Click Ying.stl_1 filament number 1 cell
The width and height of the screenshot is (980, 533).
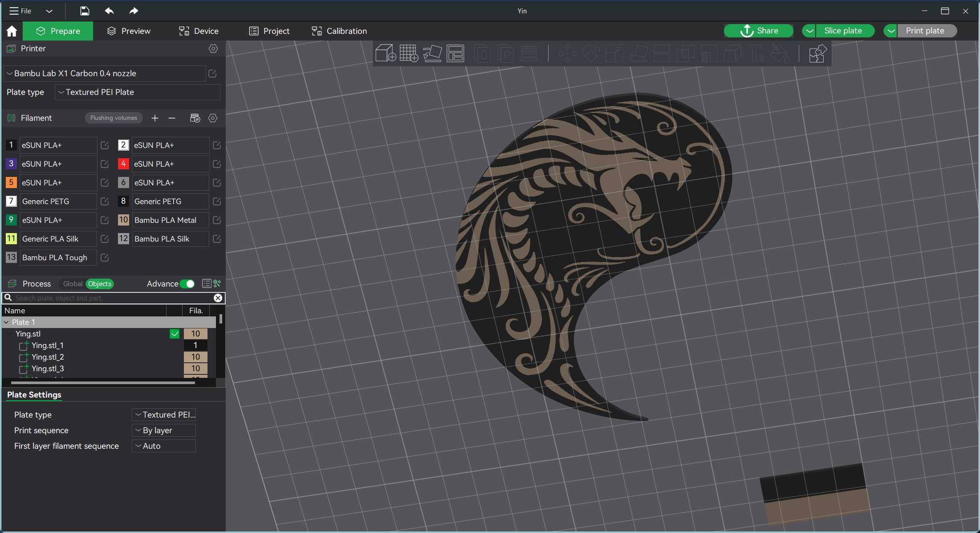[195, 345]
